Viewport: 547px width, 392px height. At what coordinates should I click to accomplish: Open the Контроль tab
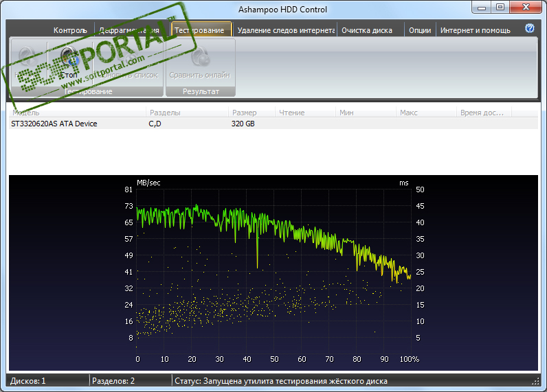(70, 30)
